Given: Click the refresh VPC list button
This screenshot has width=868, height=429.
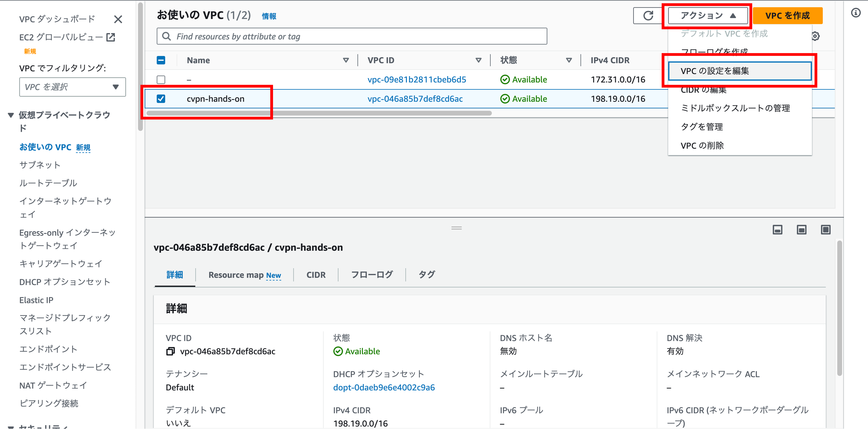Looking at the screenshot, I should click(648, 16).
